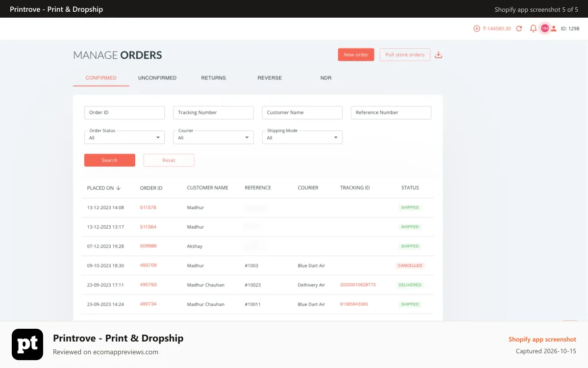This screenshot has width=588, height=368.
Task: Open order 490734 link
Action: [148, 304]
